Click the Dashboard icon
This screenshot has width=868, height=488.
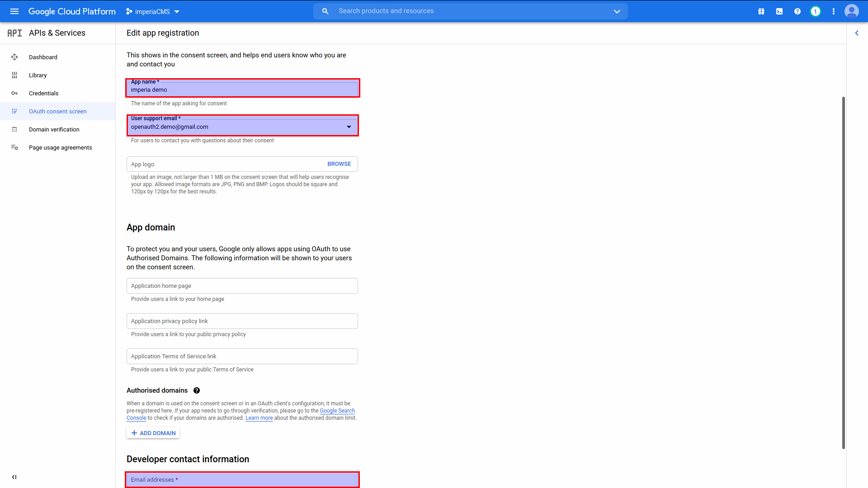[x=14, y=57]
